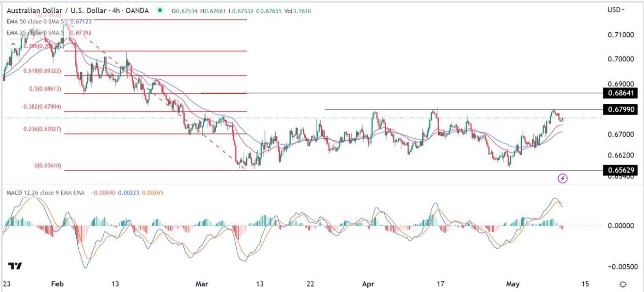Click the Feb label on the time axis
Screen dimensions: 644x292
point(57,284)
